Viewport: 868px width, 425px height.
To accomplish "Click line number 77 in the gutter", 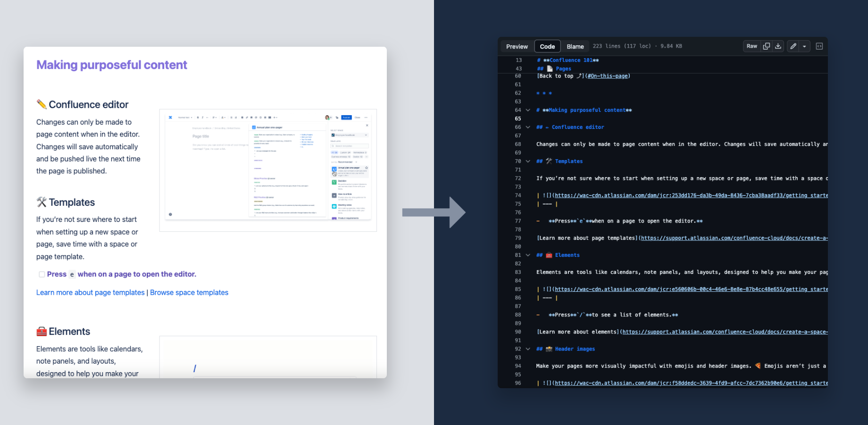I will [x=518, y=221].
